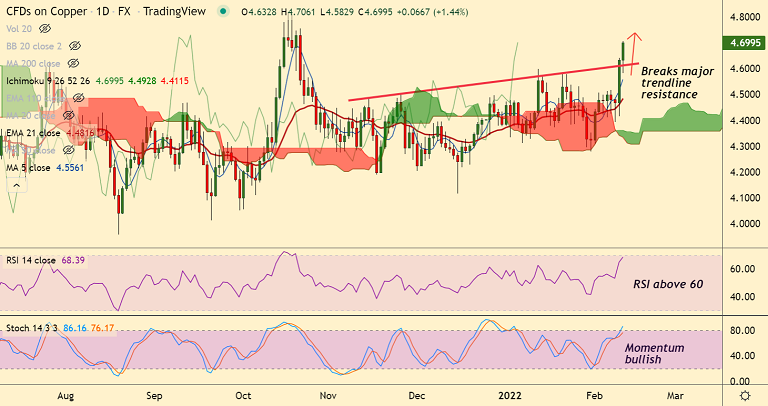Click the Ichimoku value 4.4928
The image size is (768, 406).
pyautogui.click(x=142, y=81)
